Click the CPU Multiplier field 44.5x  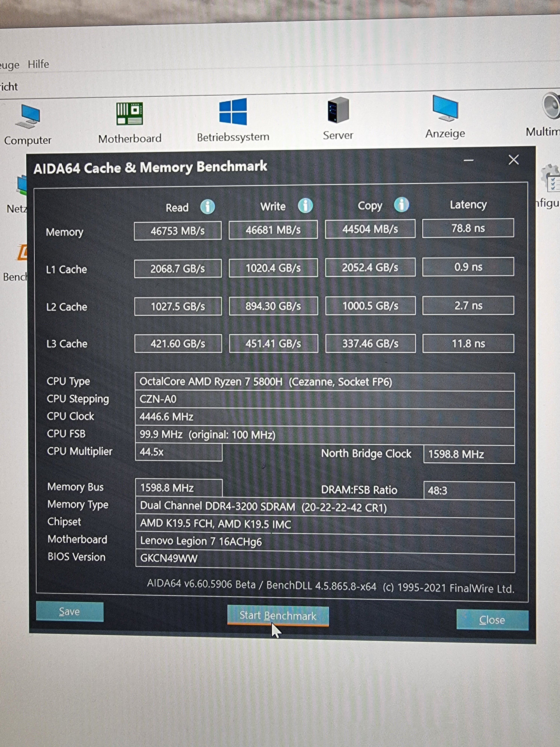click(x=179, y=452)
